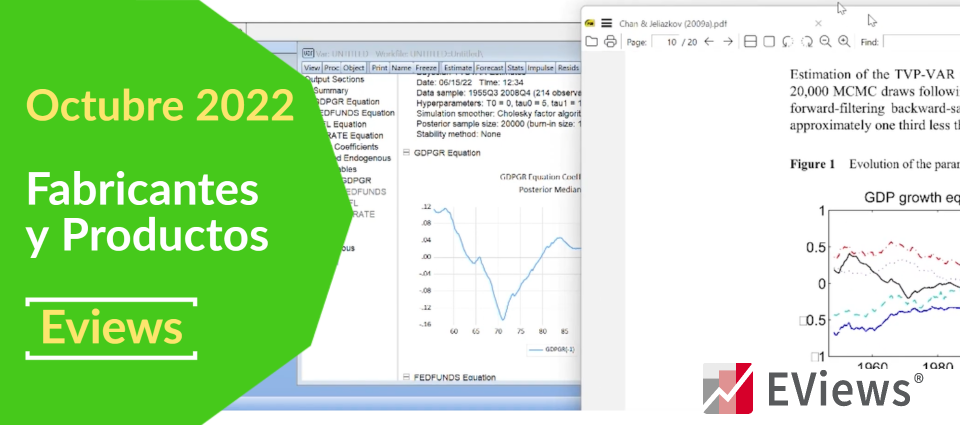Switch PDF to continuous page layout icon

pyautogui.click(x=750, y=42)
